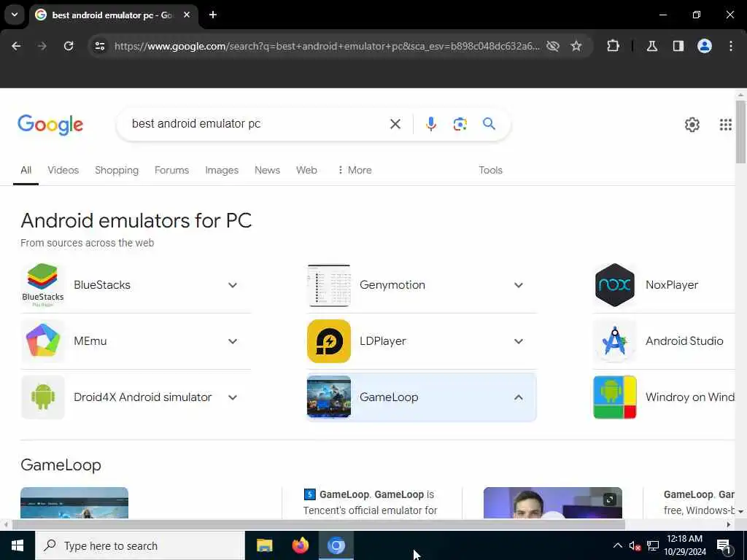Click the MEmu logo icon
Viewport: 747px width, 560px height.
point(43,341)
